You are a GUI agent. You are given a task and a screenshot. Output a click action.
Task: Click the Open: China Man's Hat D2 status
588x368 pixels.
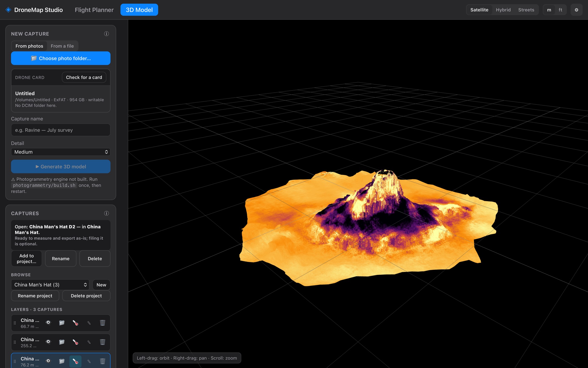point(61,235)
